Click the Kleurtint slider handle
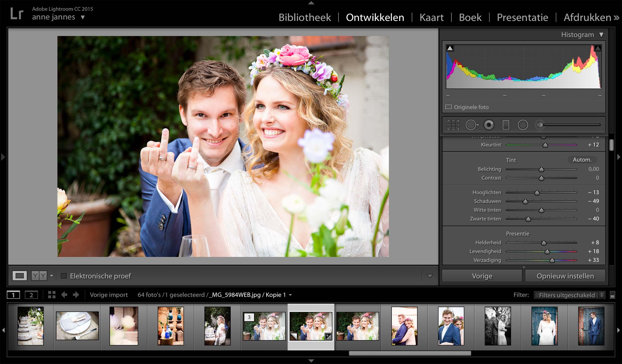 click(545, 145)
